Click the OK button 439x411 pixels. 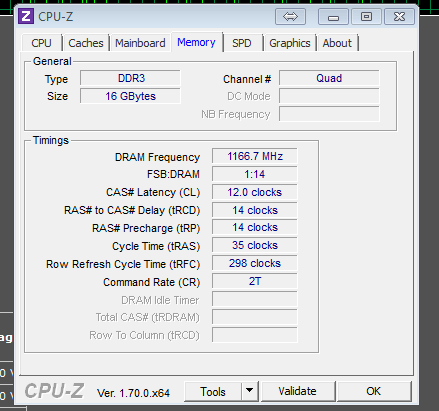(x=374, y=391)
